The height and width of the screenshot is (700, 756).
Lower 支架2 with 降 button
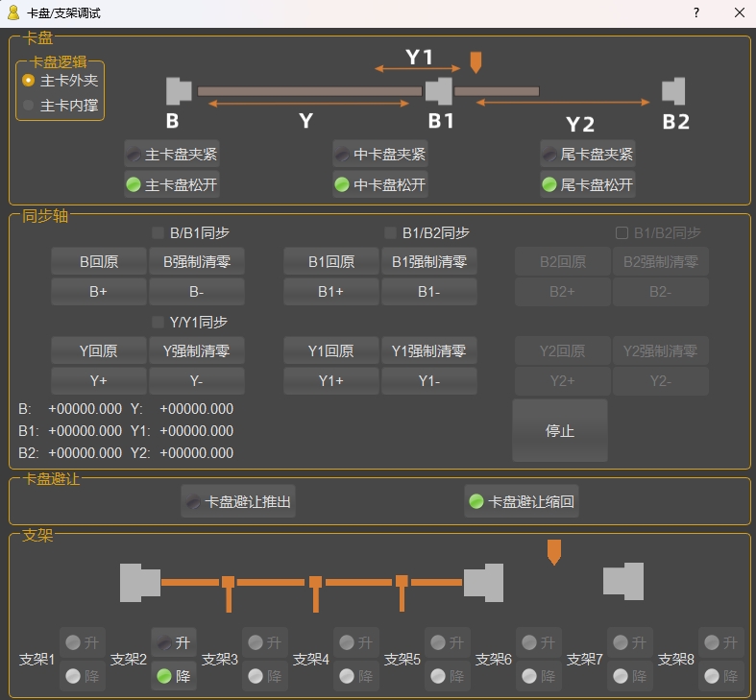click(174, 676)
